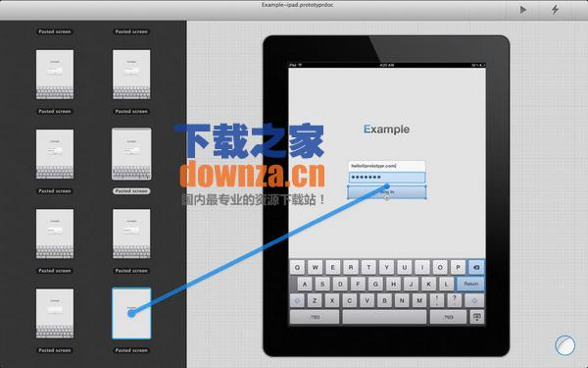Tap the U key on iPad keyboard
This screenshot has width=588, height=368.
(x=404, y=267)
